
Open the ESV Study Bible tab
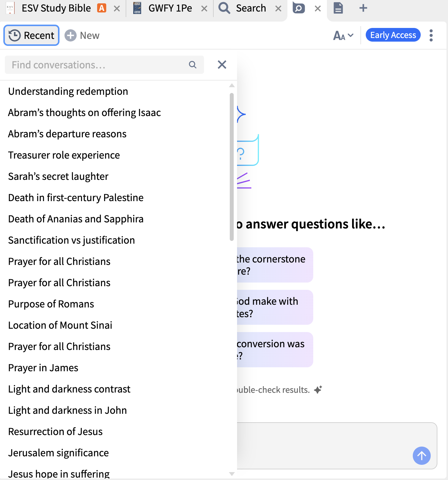pyautogui.click(x=56, y=8)
